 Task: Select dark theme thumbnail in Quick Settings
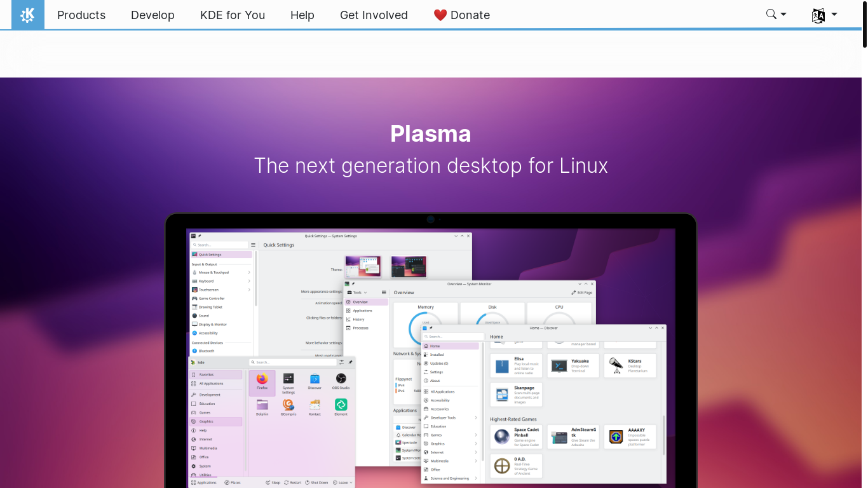[x=409, y=266]
